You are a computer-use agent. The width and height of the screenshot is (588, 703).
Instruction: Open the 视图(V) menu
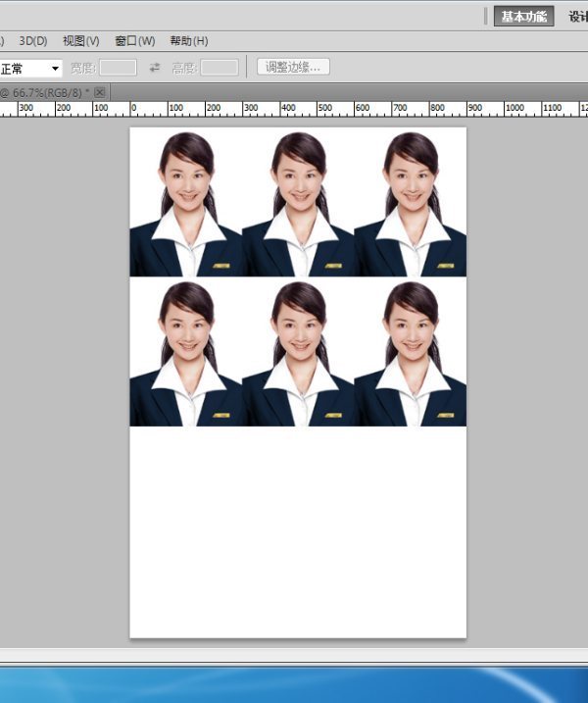pyautogui.click(x=81, y=41)
